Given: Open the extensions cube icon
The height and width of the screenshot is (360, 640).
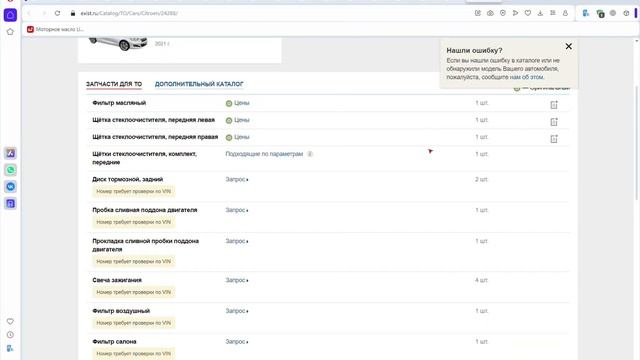Looking at the screenshot, I should coord(626,13).
